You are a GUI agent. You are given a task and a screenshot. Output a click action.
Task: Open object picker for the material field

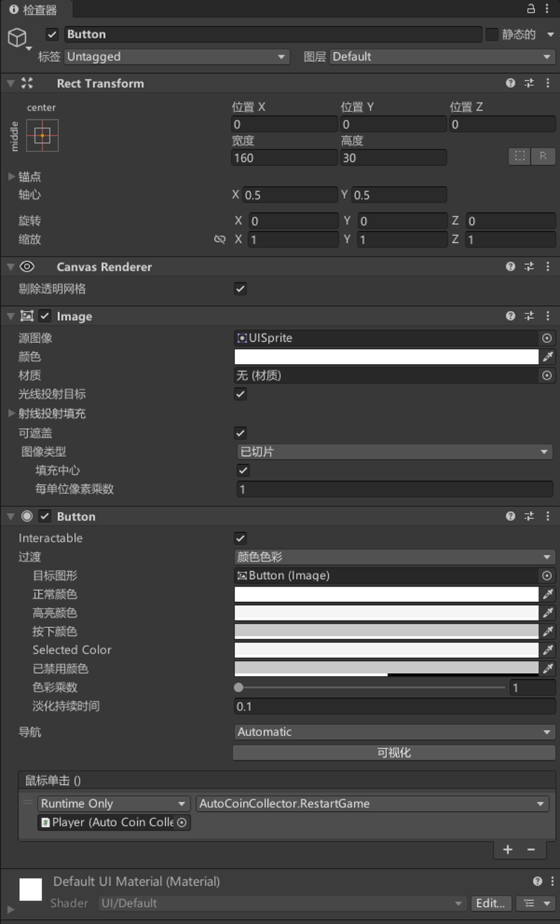tap(547, 376)
